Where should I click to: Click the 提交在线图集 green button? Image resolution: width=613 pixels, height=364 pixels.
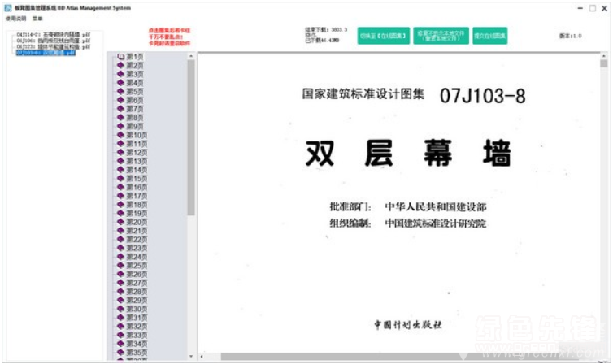[x=490, y=36]
